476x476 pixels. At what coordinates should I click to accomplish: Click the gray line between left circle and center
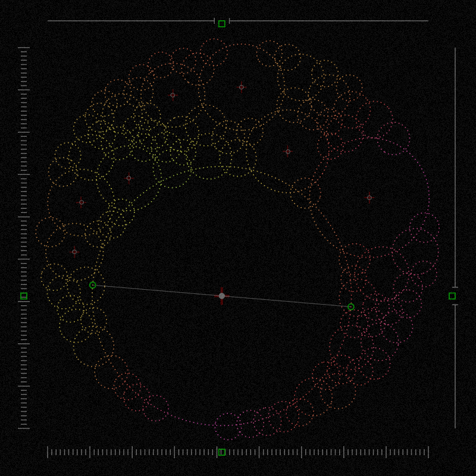tap(158, 290)
